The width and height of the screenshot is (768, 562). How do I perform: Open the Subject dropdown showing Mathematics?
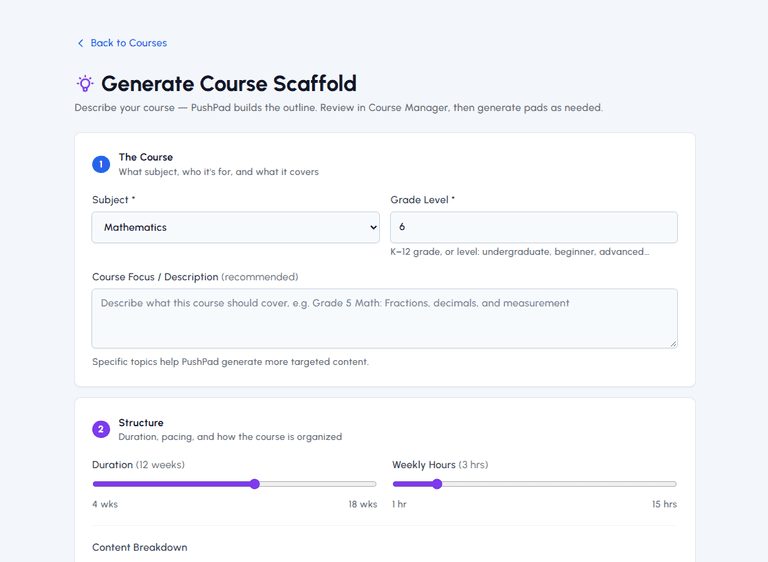point(236,227)
